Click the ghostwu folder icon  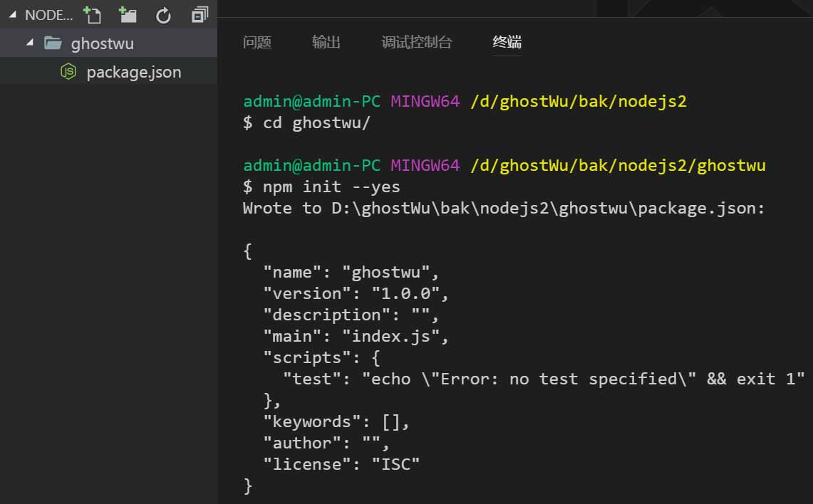click(x=53, y=43)
